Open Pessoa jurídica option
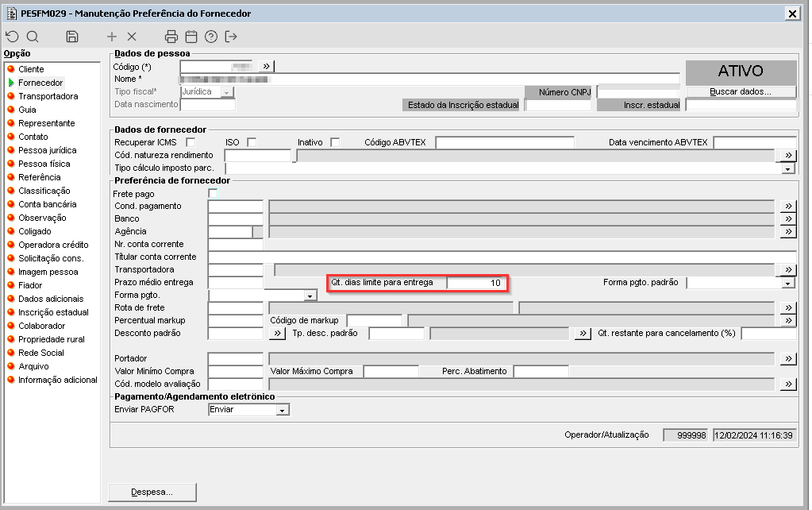The width and height of the screenshot is (812, 510). click(47, 150)
